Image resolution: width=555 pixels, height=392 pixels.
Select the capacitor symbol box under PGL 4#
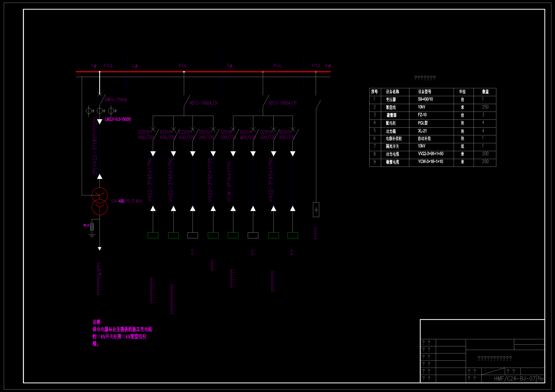[316, 210]
